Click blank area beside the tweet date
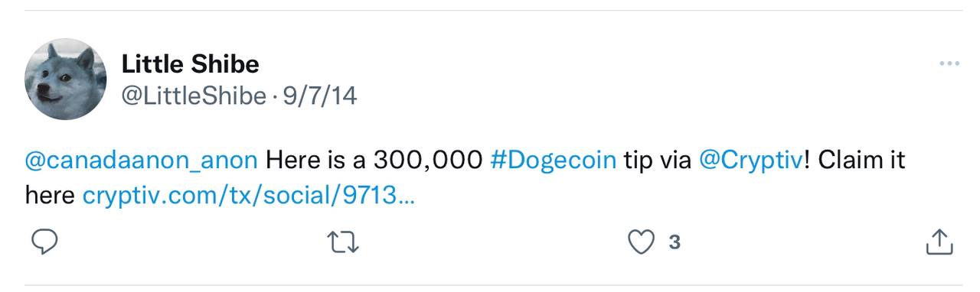Image resolution: width=980 pixels, height=292 pixels. tap(643, 96)
